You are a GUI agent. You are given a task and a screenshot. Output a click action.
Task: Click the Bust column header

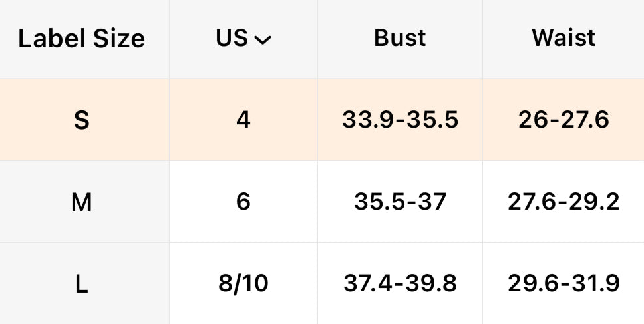(400, 39)
